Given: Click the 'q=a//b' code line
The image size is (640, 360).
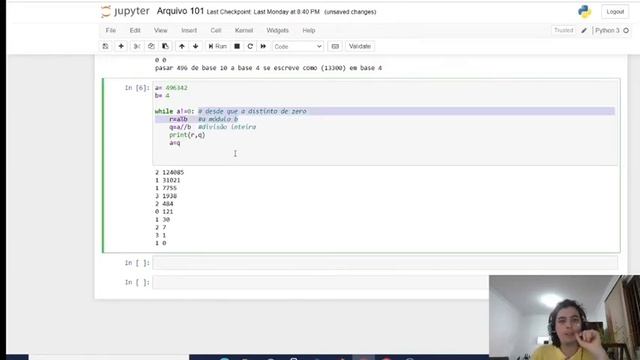Looking at the screenshot, I should 180,127.
